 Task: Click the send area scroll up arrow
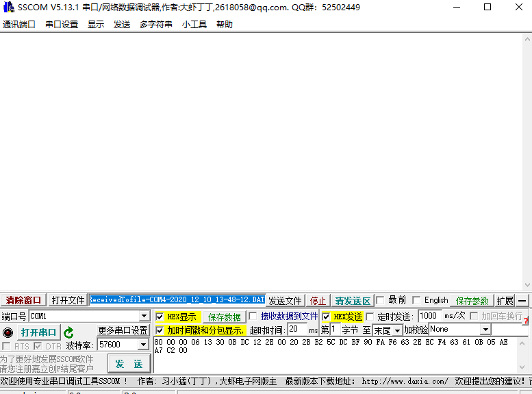522,343
